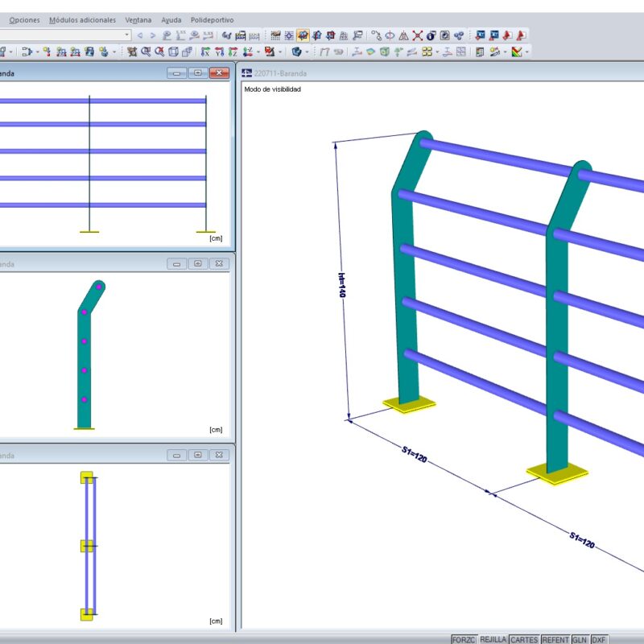Select top magenta node in side view
Viewport: 644px width, 644px height.
coord(98,287)
